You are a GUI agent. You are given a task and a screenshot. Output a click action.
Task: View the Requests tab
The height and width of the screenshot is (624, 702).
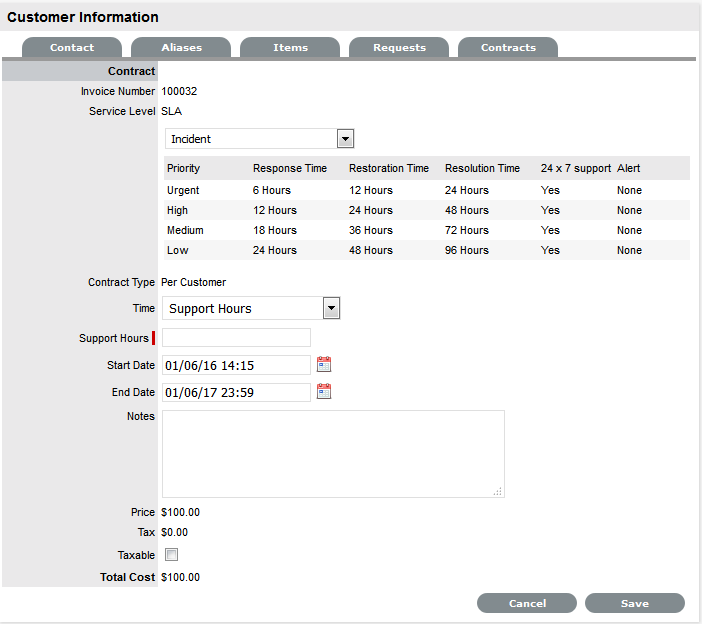coord(399,48)
